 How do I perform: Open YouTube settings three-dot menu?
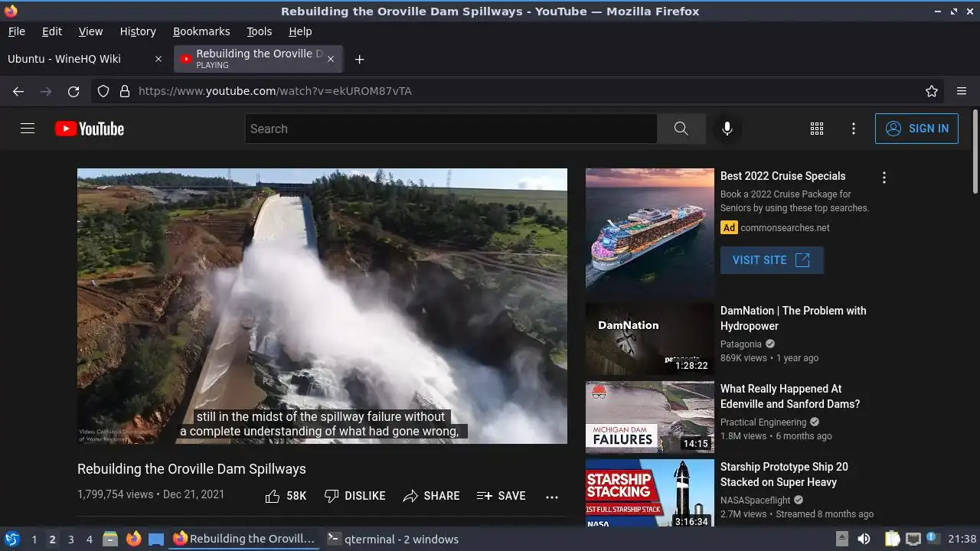click(854, 129)
